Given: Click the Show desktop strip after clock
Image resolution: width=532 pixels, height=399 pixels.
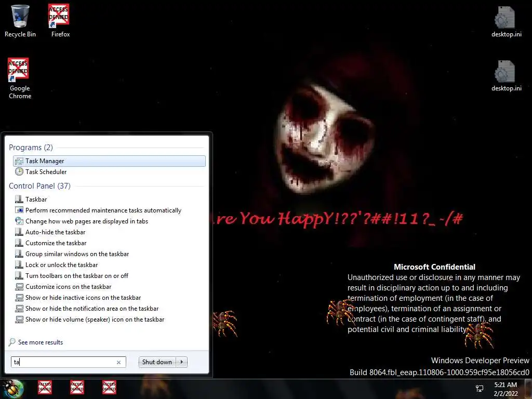Looking at the screenshot, I should click(528, 389).
